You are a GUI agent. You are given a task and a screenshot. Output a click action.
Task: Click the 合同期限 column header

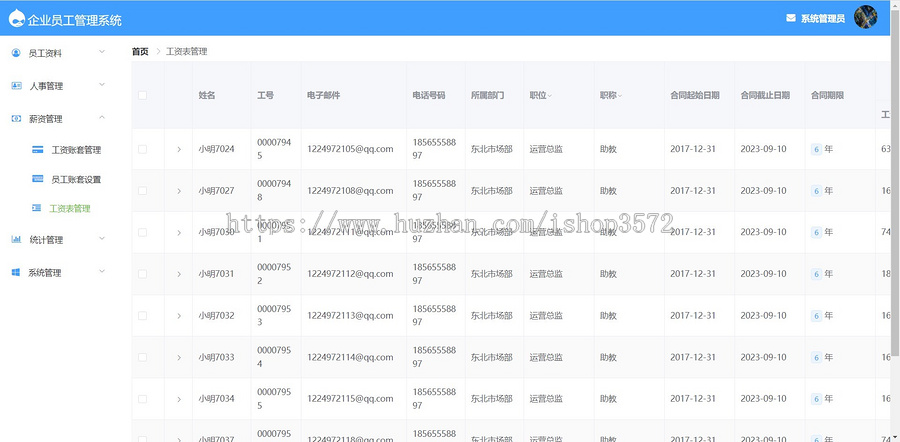[827, 95]
